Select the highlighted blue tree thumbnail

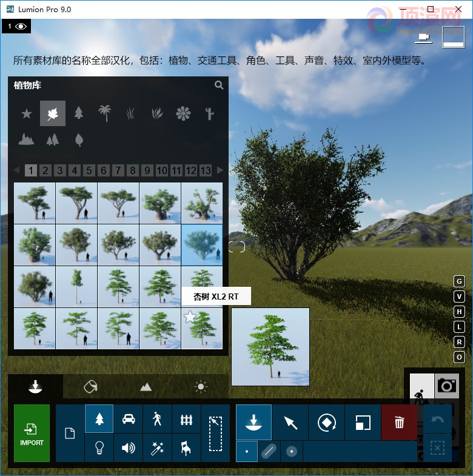(x=202, y=245)
